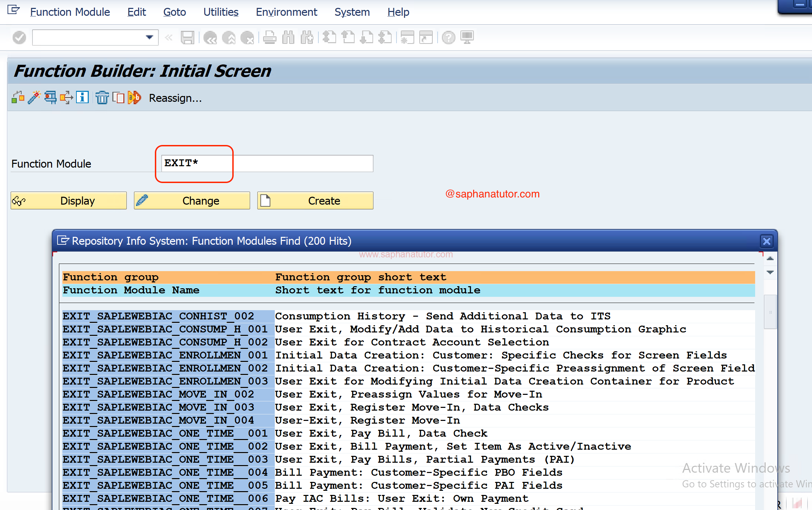
Task: Select EXIT_SAPLEWEBIAC_CONHIST_002 row
Action: coord(408,316)
